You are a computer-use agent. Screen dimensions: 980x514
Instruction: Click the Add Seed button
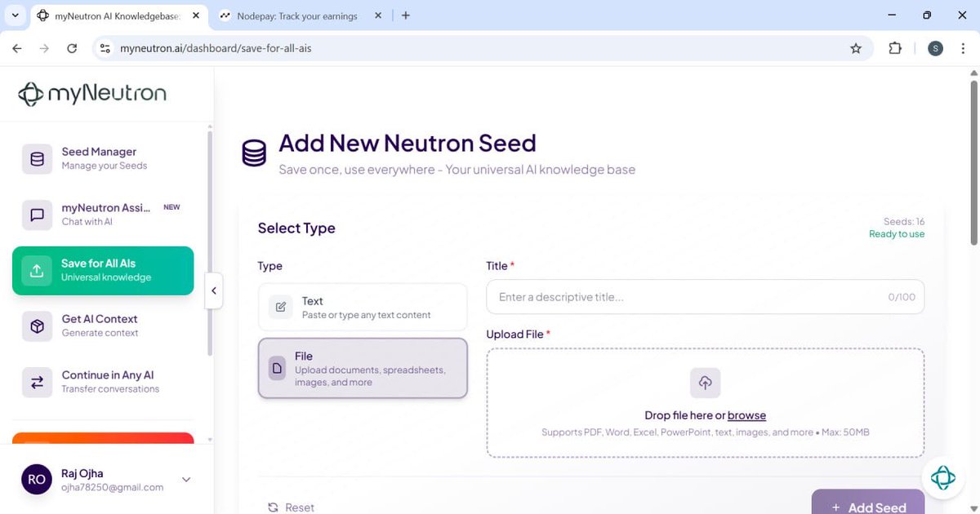pos(868,503)
